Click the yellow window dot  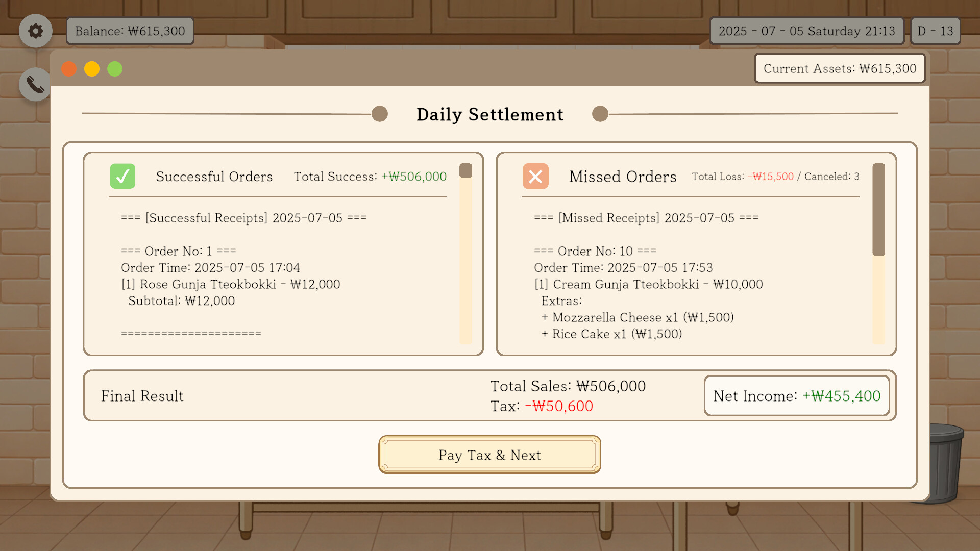pos(92,69)
